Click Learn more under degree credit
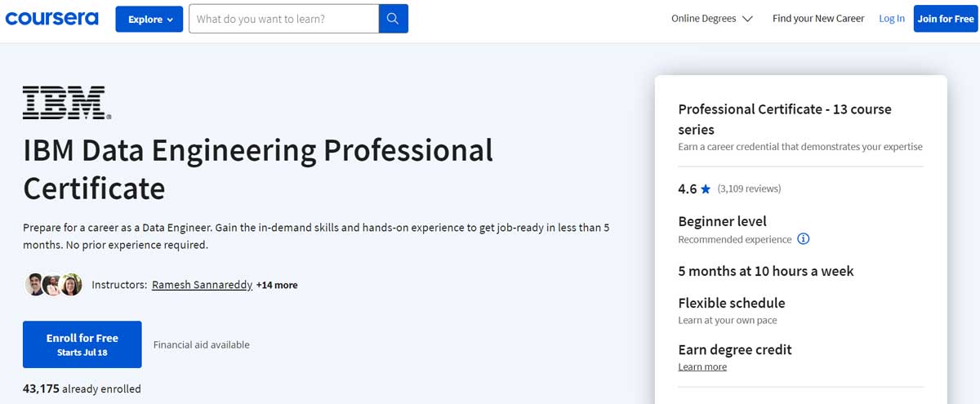980x404 pixels. (x=702, y=367)
